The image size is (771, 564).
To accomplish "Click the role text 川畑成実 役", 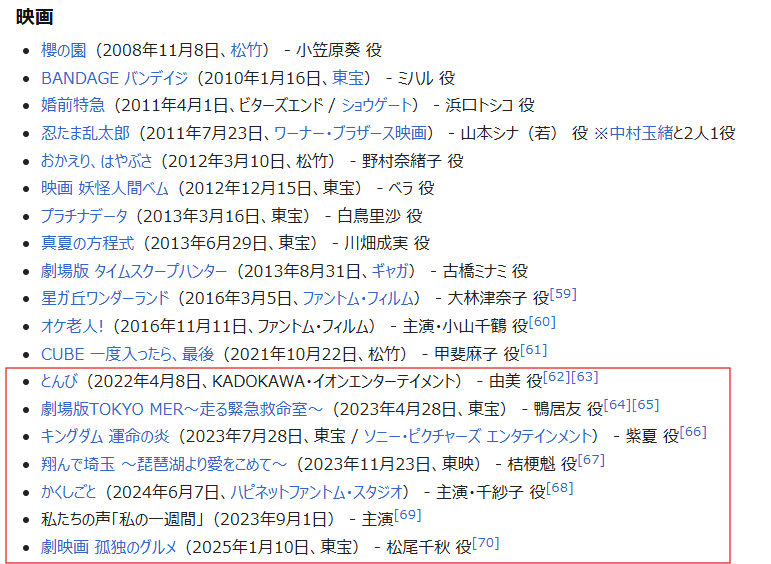I will pos(386,243).
